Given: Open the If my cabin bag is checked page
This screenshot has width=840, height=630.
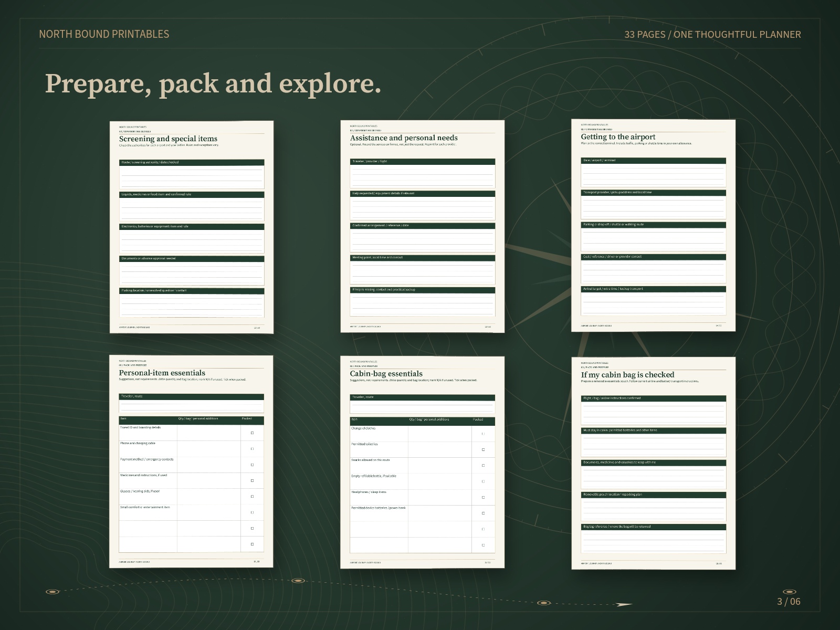Looking at the screenshot, I should pos(654,463).
